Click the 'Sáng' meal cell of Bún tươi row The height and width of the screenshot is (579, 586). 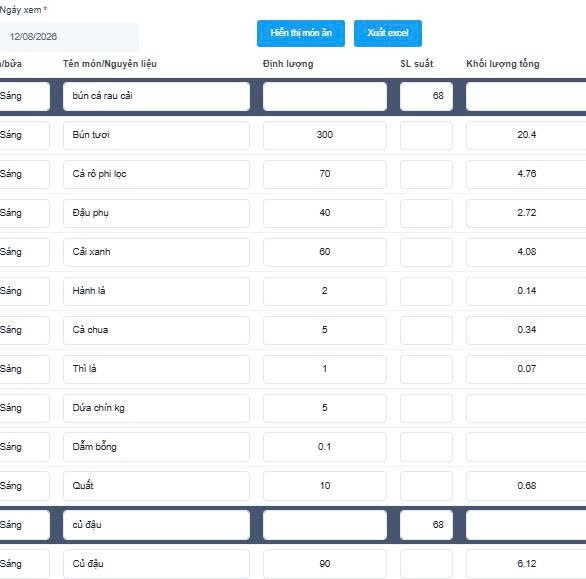[x=25, y=135]
